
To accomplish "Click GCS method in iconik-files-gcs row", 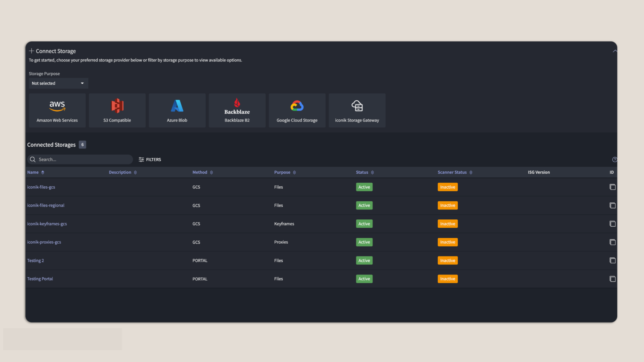I will tap(196, 187).
